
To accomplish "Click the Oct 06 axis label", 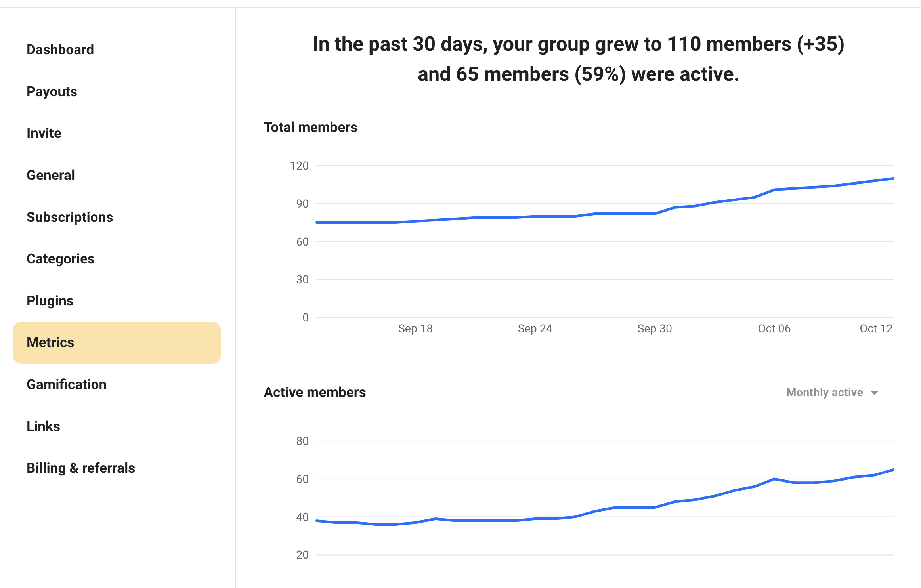I will click(x=774, y=328).
